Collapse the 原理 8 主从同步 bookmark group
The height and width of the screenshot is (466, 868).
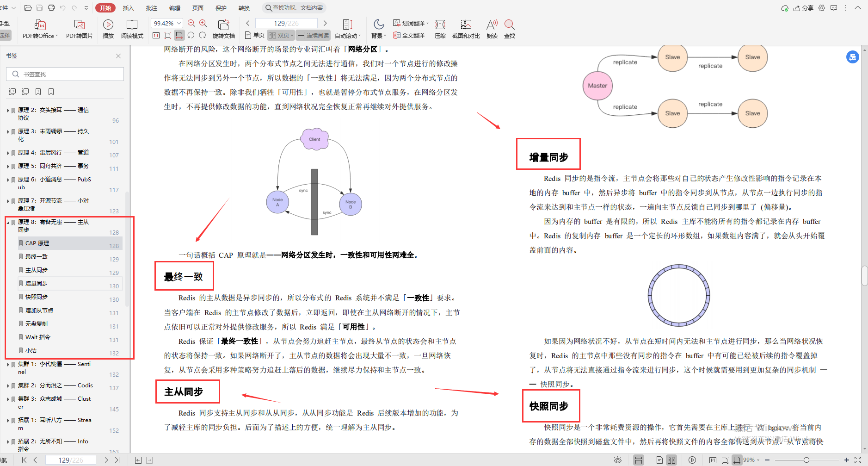point(7,222)
